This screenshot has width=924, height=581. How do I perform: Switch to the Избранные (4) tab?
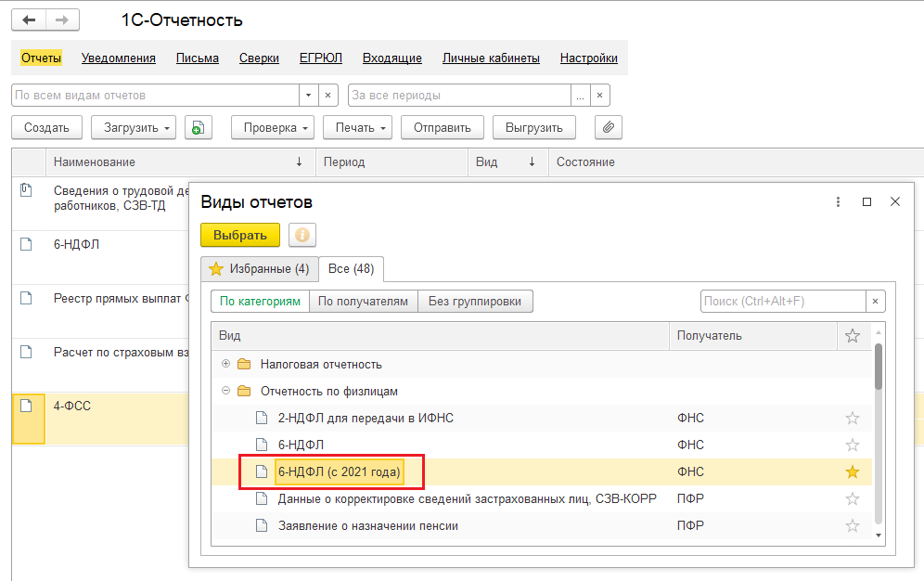(259, 269)
